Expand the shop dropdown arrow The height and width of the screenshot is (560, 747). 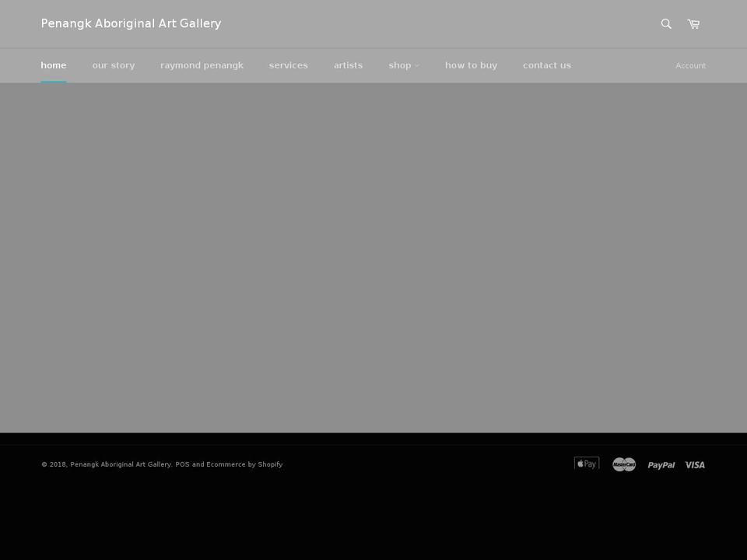417,65
